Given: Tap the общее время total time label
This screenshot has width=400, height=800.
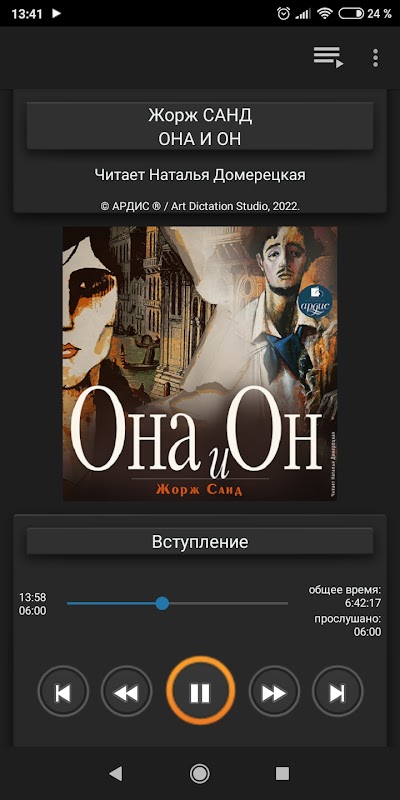Looking at the screenshot, I should coord(345,590).
